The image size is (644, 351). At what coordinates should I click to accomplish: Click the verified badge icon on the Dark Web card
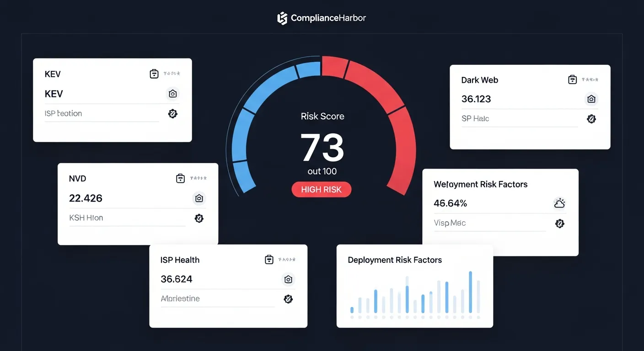click(x=591, y=118)
